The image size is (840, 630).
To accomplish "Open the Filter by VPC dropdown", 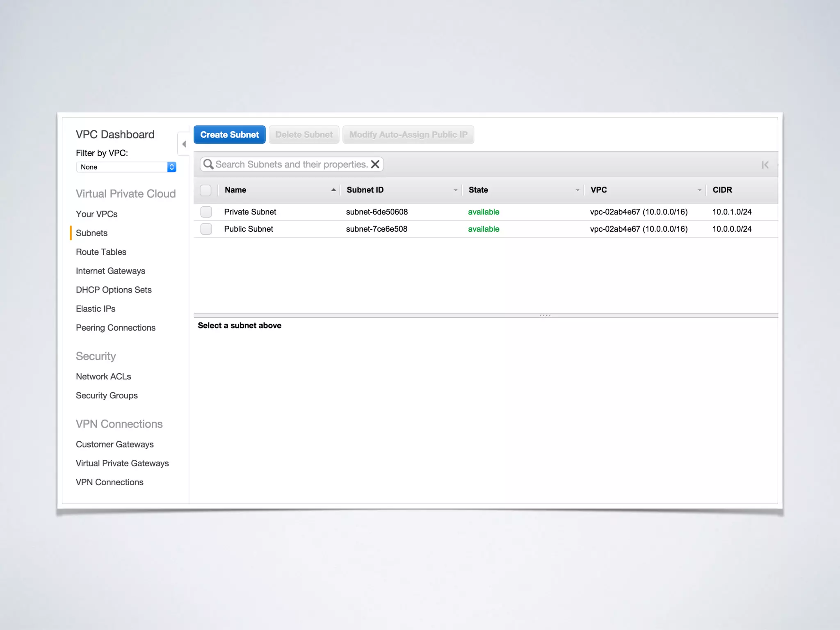I will tap(126, 167).
